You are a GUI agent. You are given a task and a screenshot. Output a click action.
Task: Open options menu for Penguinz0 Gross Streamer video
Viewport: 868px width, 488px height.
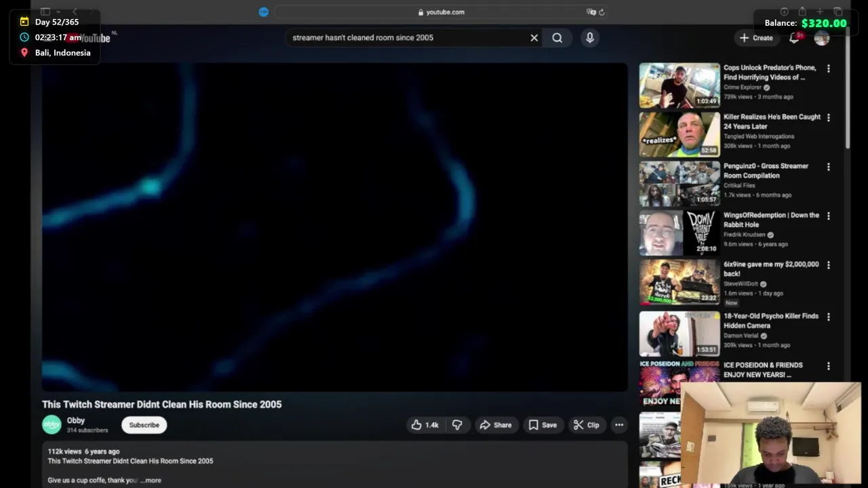pyautogui.click(x=828, y=167)
